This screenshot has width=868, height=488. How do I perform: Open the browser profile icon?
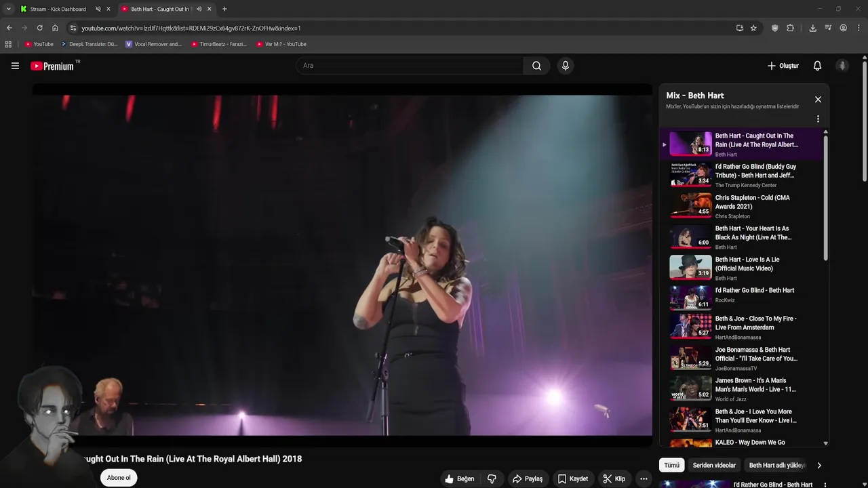(843, 28)
